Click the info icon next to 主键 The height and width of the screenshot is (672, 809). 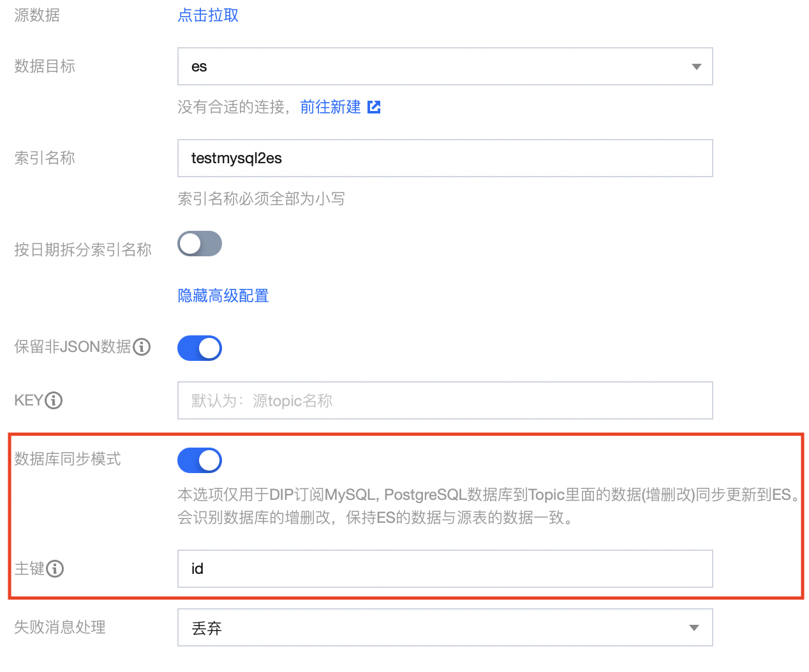(55, 569)
